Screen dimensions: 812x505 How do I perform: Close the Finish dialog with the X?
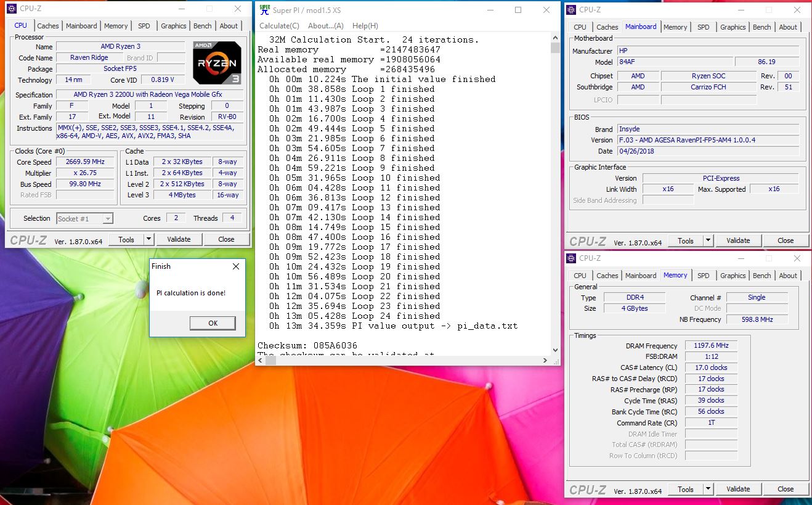tap(235, 266)
